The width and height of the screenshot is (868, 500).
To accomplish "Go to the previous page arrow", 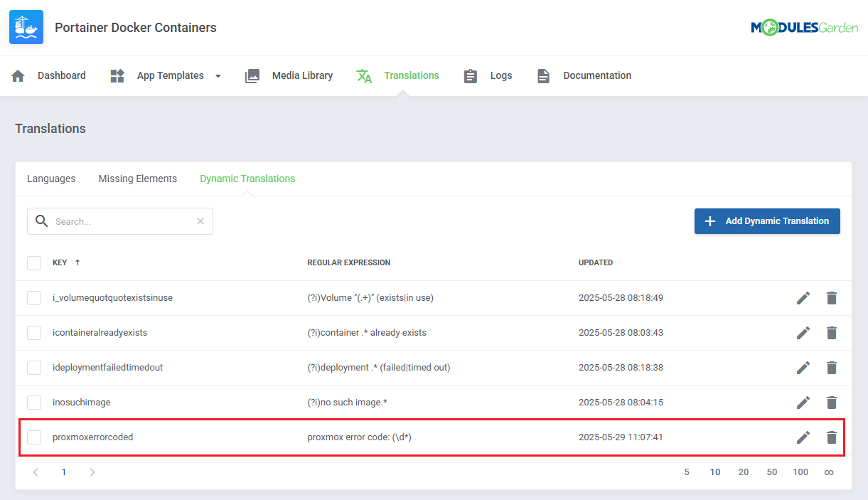I will pyautogui.click(x=36, y=472).
